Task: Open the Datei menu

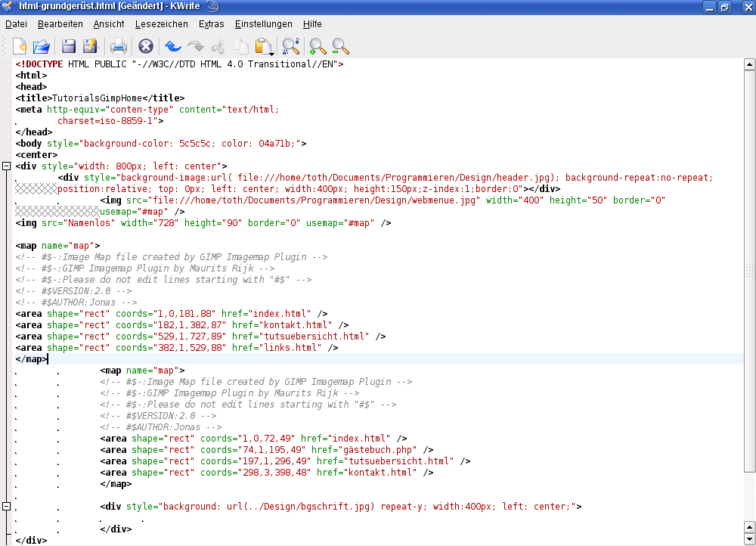Action: click(x=16, y=24)
